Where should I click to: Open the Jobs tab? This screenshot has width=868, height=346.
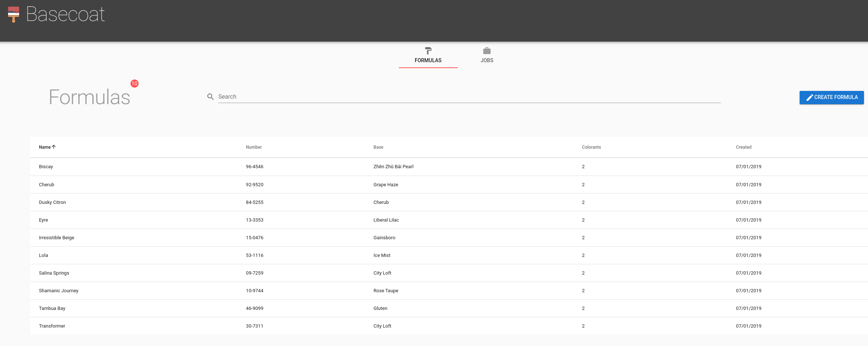[x=487, y=56]
